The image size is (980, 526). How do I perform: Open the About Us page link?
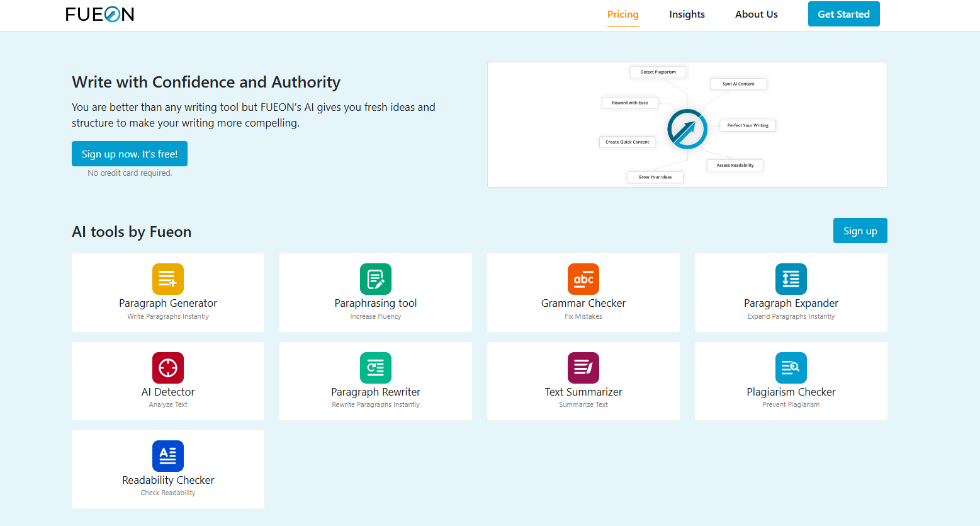pyautogui.click(x=757, y=14)
